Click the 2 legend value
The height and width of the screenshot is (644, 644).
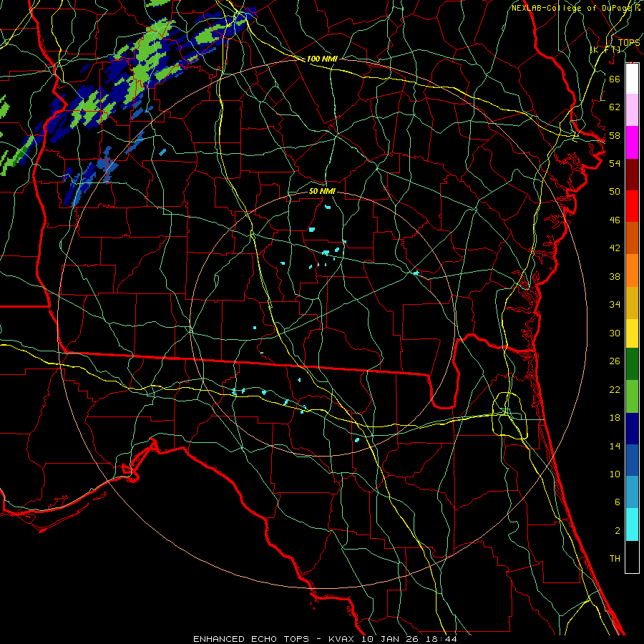617,531
